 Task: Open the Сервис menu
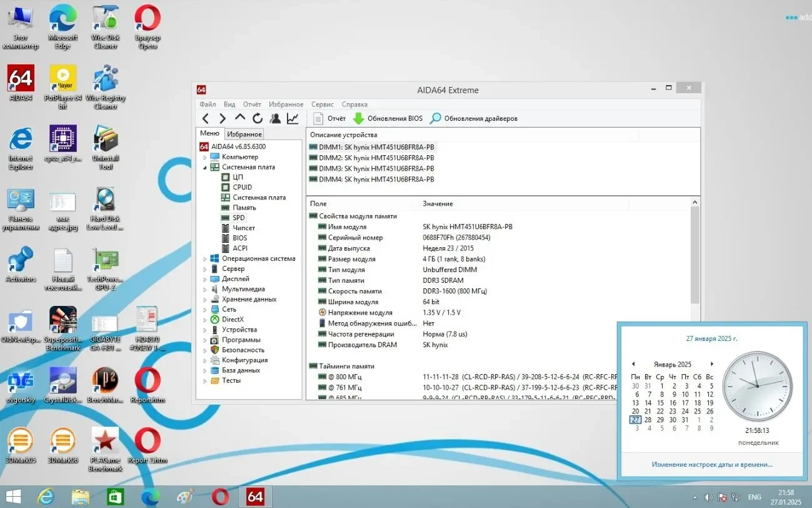point(322,104)
